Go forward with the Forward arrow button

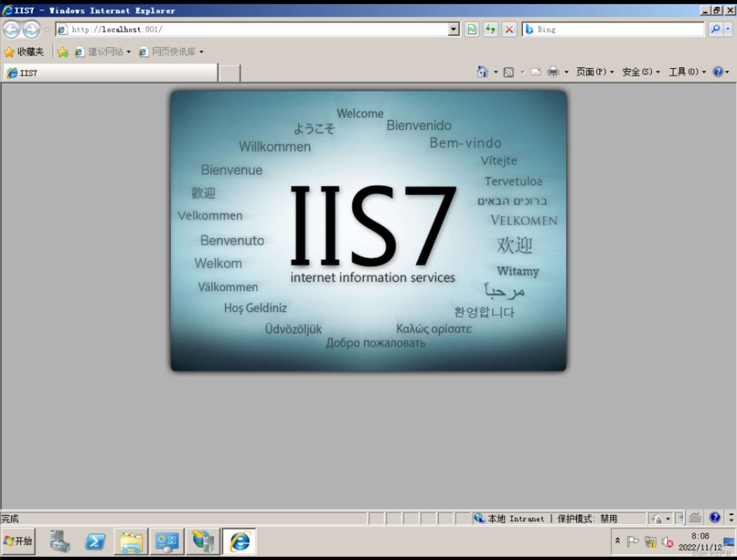(x=31, y=29)
